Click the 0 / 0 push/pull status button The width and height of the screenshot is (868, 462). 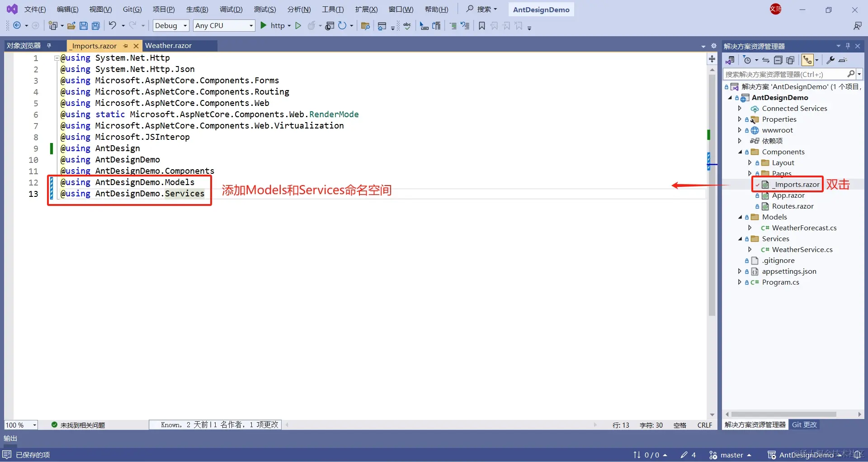pyautogui.click(x=650, y=455)
